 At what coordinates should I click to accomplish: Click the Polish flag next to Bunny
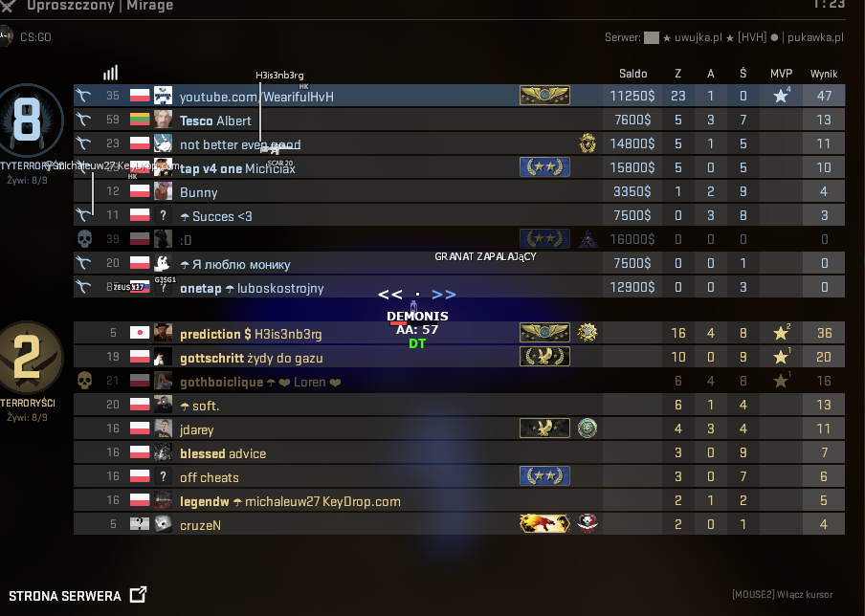point(140,190)
